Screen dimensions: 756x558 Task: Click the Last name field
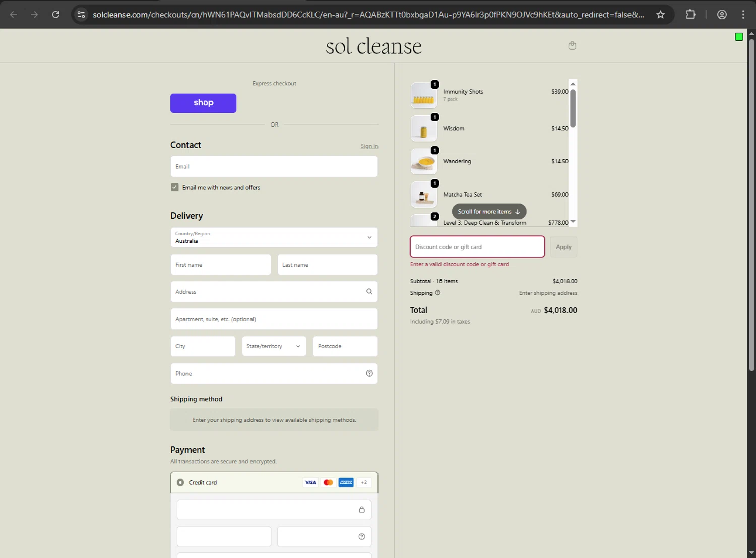pyautogui.click(x=328, y=265)
